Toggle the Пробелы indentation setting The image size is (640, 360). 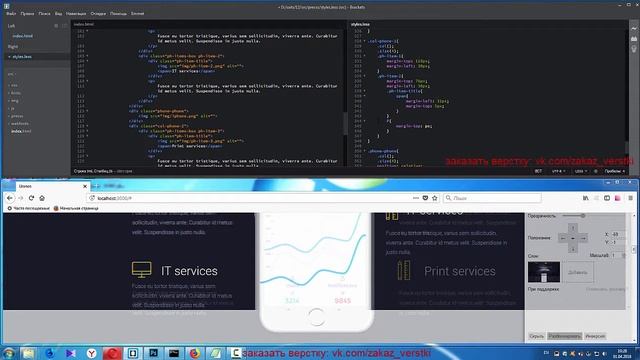click(615, 171)
